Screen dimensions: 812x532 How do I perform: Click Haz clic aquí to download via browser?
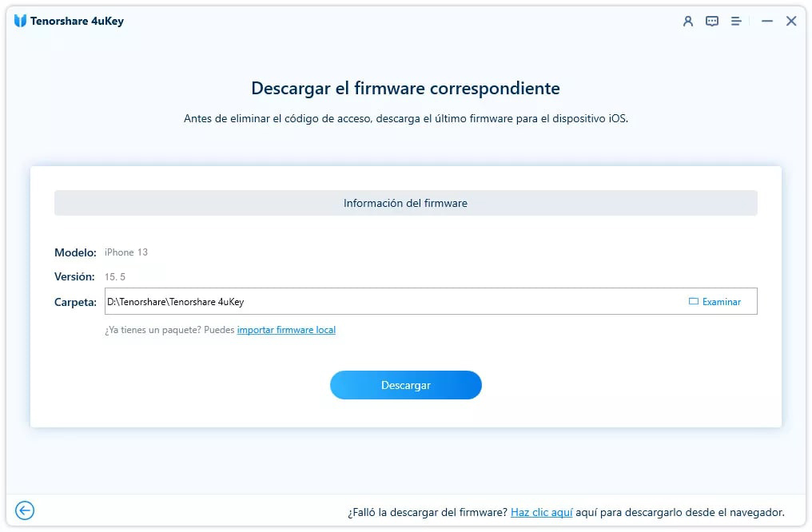point(542,512)
